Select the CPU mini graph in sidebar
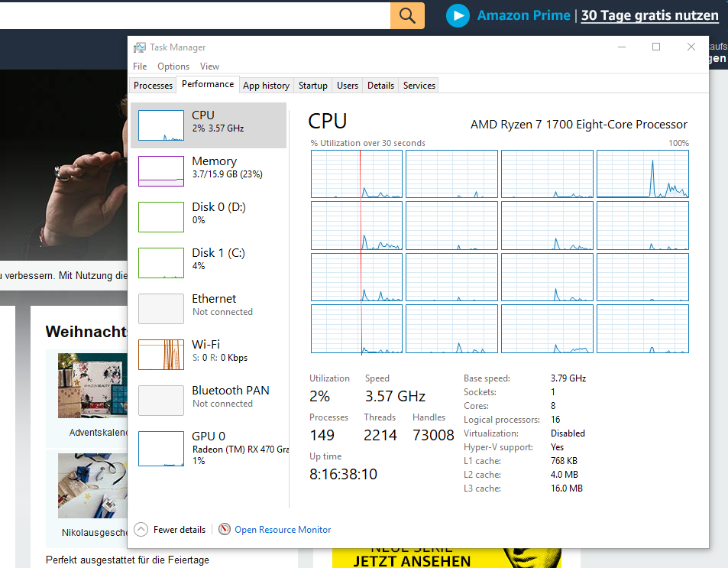 tap(161, 125)
